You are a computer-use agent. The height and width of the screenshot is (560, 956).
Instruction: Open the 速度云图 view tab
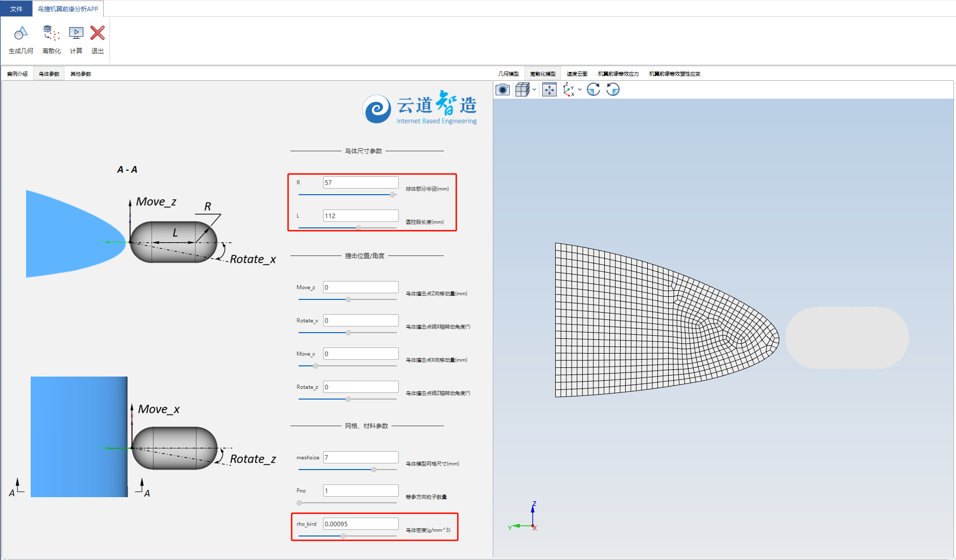(577, 74)
